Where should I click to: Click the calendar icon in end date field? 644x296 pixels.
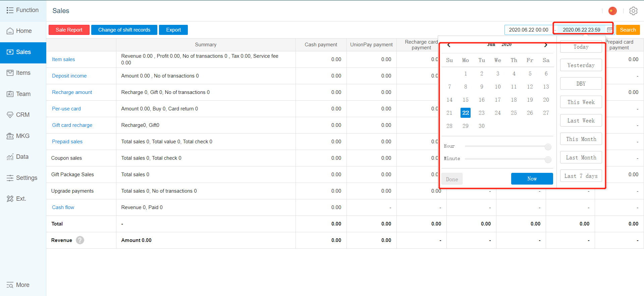[609, 30]
